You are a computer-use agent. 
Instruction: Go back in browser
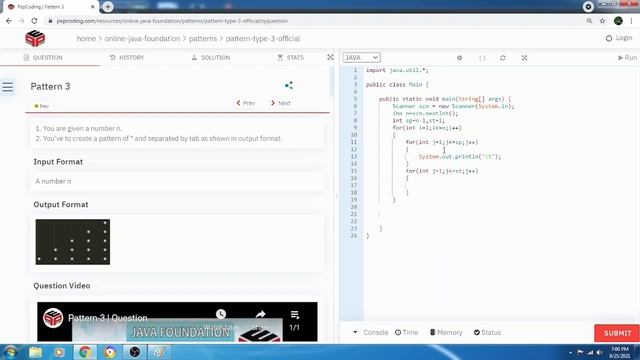[9, 20]
